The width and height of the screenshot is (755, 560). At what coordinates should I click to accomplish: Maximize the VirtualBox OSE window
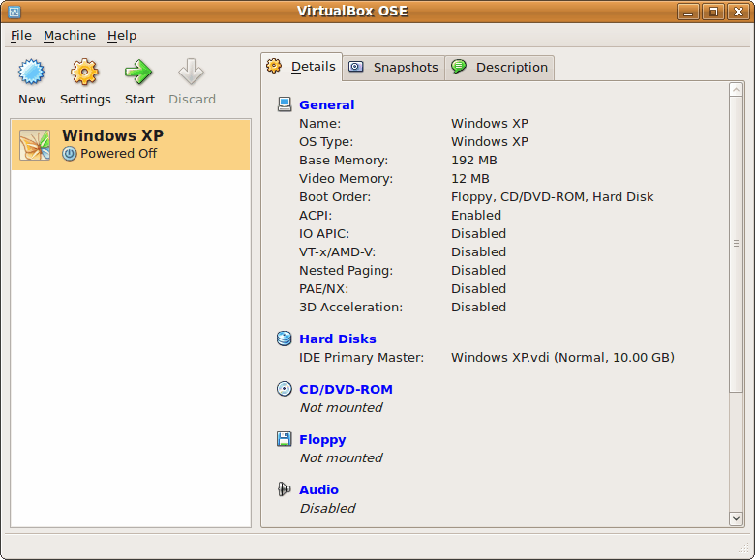(713, 12)
